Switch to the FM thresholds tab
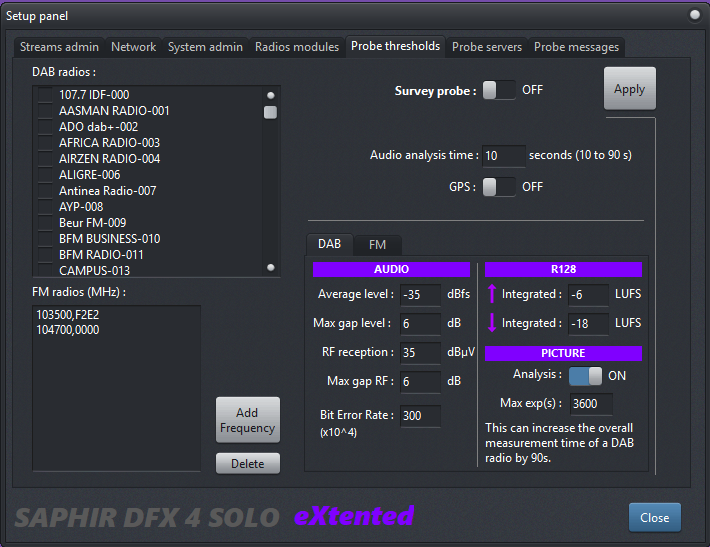This screenshot has height=547, width=710. point(377,244)
